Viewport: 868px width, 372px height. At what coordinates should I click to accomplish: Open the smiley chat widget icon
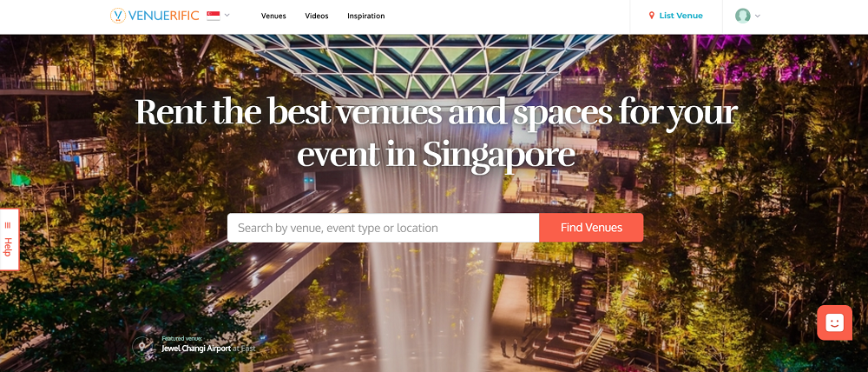[834, 322]
